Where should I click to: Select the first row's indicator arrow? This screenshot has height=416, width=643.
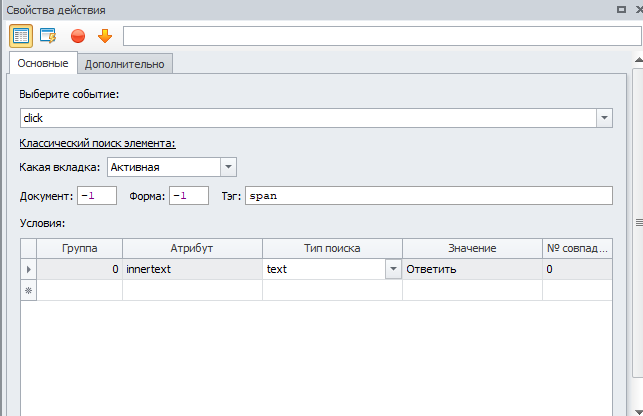coord(28,269)
